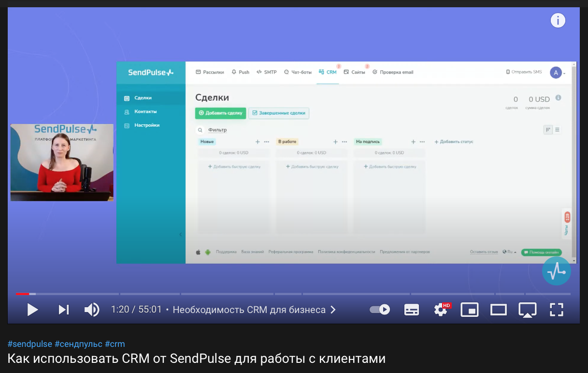588x373 pixels.
Task: Show the deals sum info icon
Action: [x=559, y=98]
